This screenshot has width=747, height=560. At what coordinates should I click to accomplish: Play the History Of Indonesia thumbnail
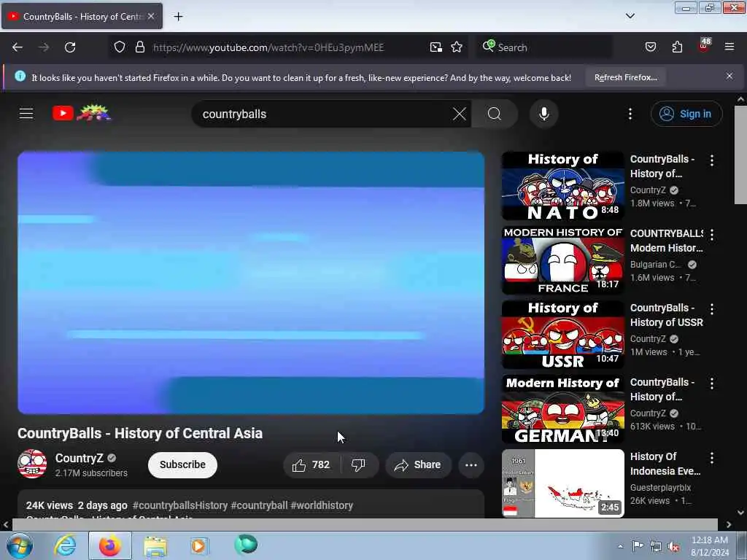[x=562, y=483]
